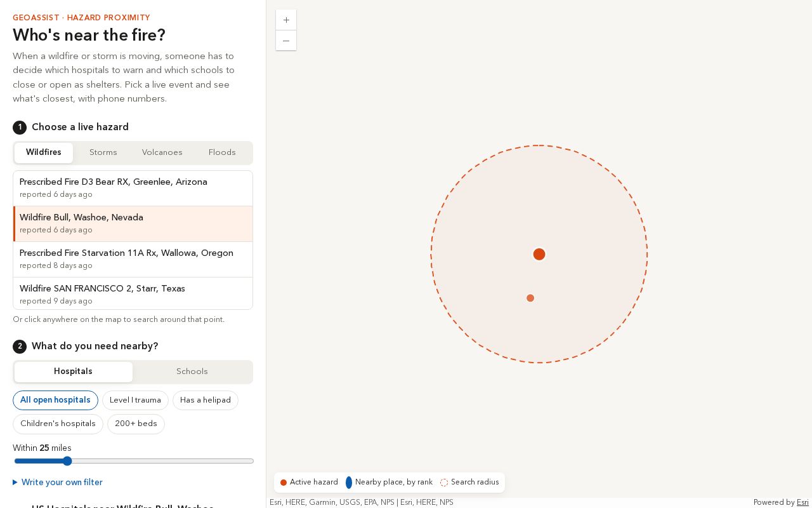Select the Schools tab
The image size is (812, 508).
point(192,372)
